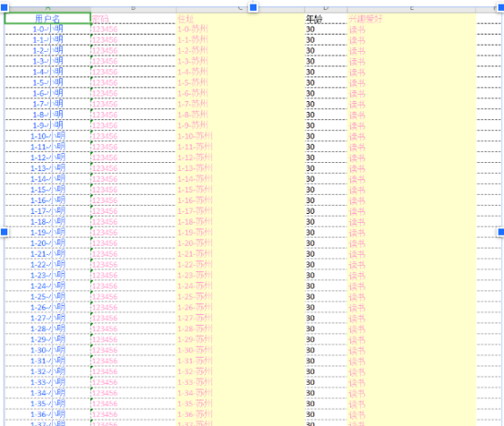Click the age 30 in row 1-28-小明
Screen dimensions: 504x426
326,329
